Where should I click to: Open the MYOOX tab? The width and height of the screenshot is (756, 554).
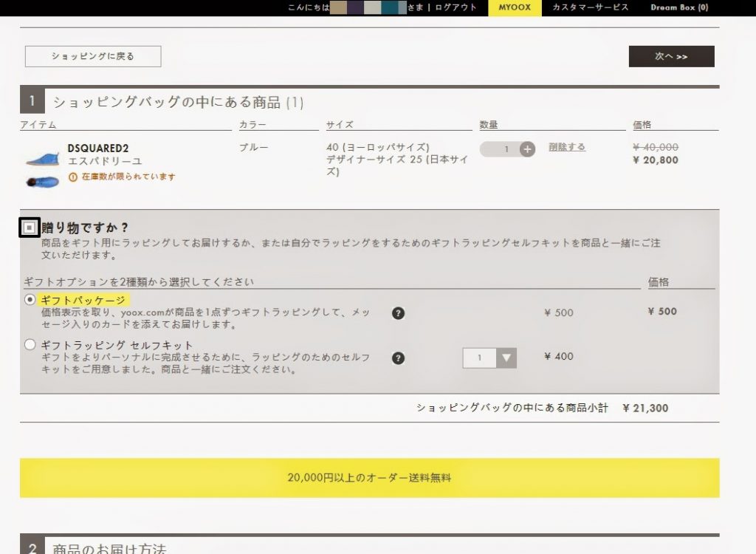tap(515, 7)
